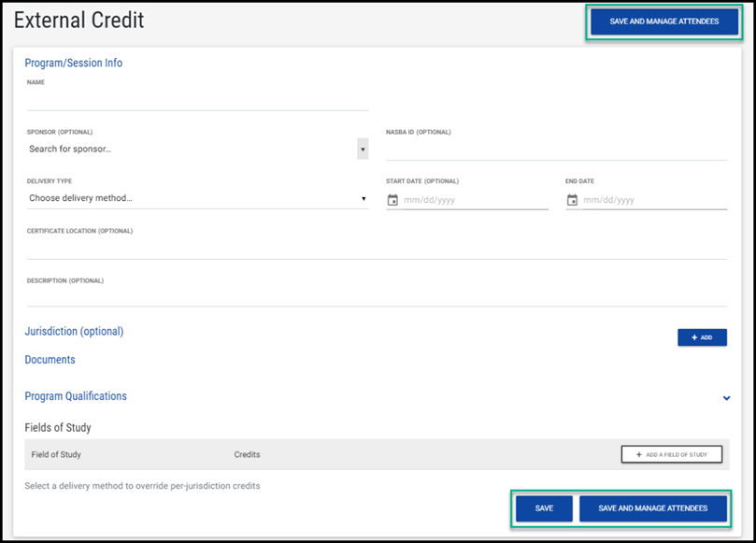Collapse Program Qualifications using the chevron
The height and width of the screenshot is (543, 756).
pos(726,398)
